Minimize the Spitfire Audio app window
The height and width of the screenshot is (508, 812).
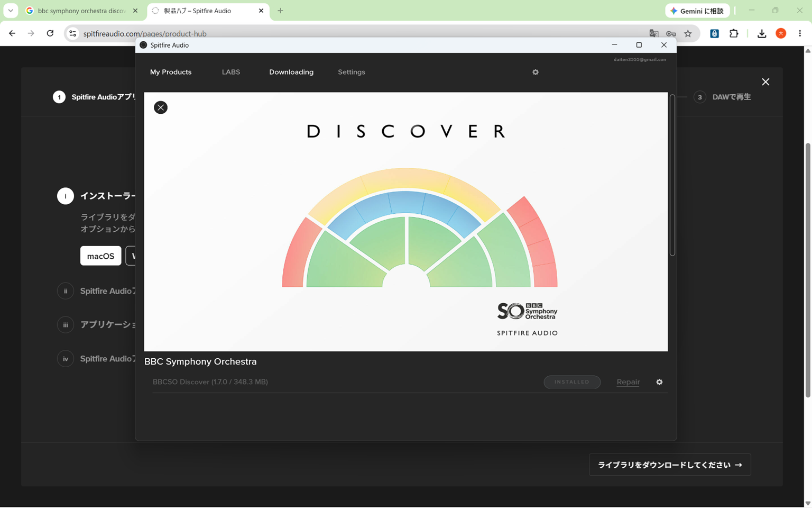614,45
